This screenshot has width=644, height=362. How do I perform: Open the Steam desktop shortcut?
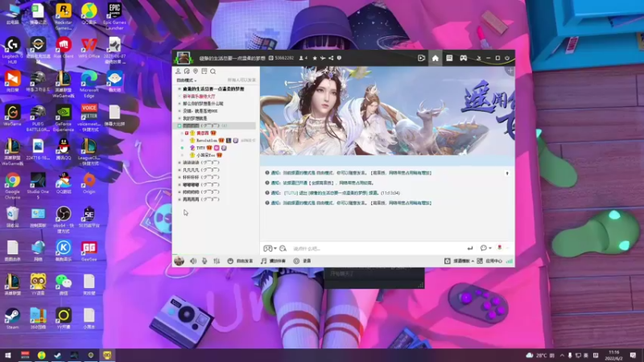tap(12, 319)
